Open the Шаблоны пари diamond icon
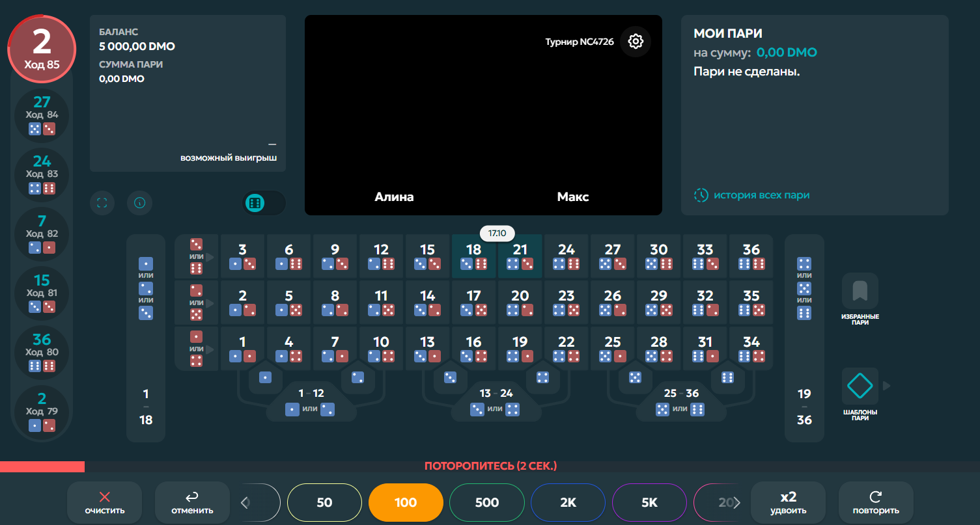This screenshot has height=525, width=980. (860, 386)
